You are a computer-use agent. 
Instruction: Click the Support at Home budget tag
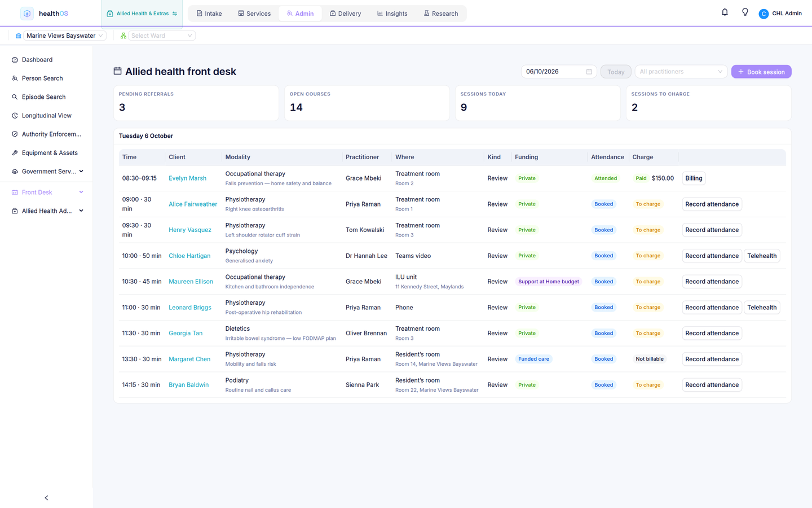tap(549, 282)
